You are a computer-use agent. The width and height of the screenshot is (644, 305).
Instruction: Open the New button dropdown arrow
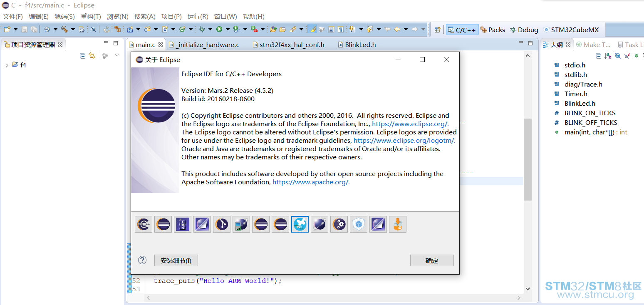pyautogui.click(x=15, y=29)
